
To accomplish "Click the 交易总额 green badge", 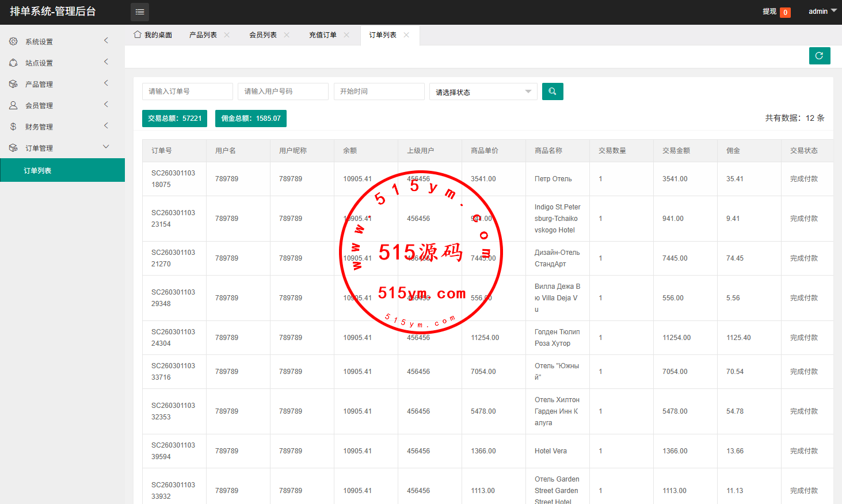I will pos(174,119).
